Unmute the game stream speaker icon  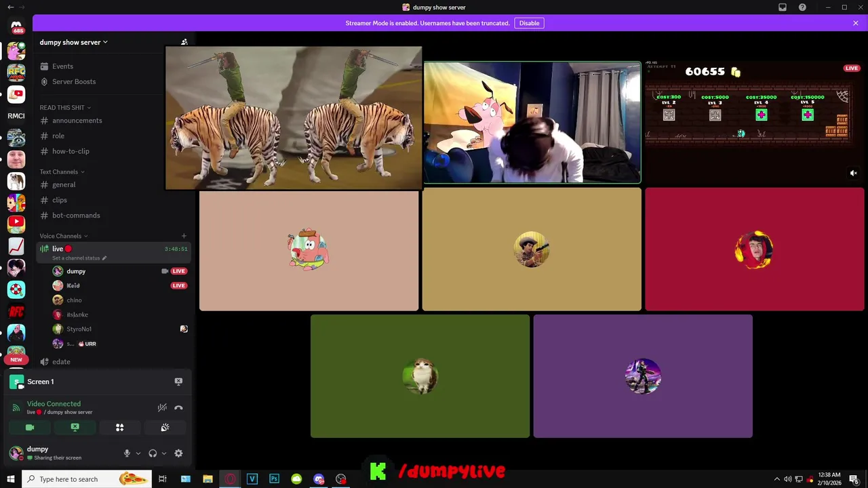click(x=854, y=174)
